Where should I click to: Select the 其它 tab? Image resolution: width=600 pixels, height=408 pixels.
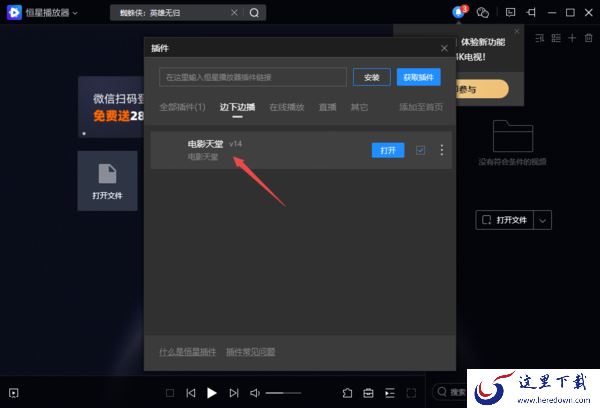tap(359, 107)
